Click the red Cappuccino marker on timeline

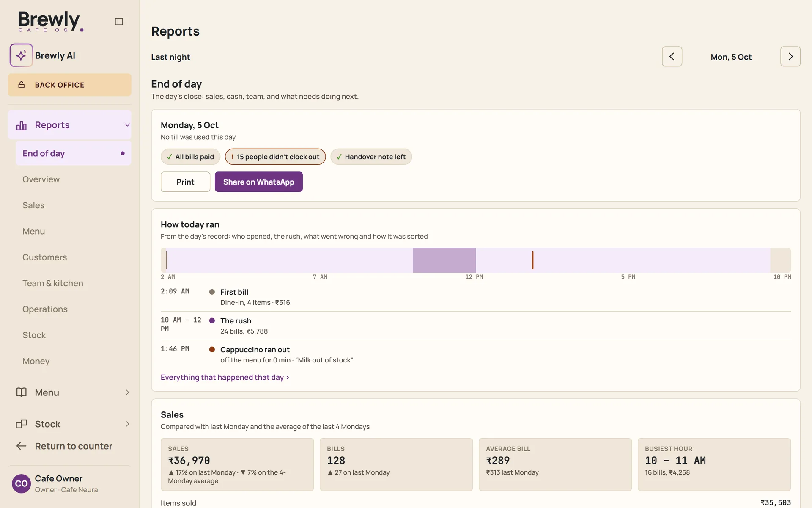coord(532,260)
